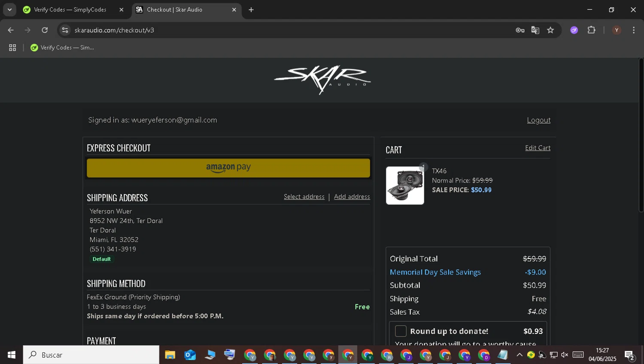The image size is (644, 364).
Task: Click the SALE PRICE $50.99 text
Action: pos(462,190)
